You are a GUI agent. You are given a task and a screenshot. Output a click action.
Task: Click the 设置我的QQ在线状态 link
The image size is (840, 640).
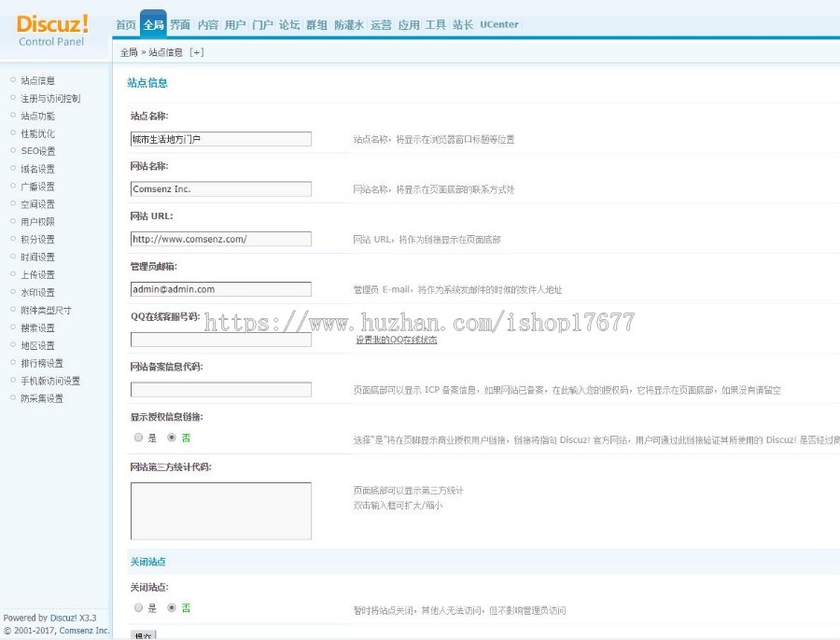[397, 340]
